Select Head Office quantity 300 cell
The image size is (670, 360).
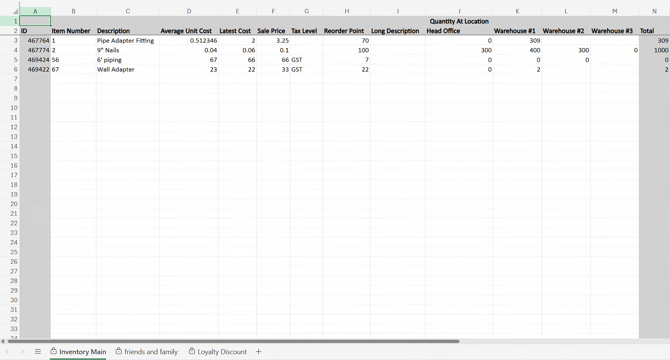459,50
